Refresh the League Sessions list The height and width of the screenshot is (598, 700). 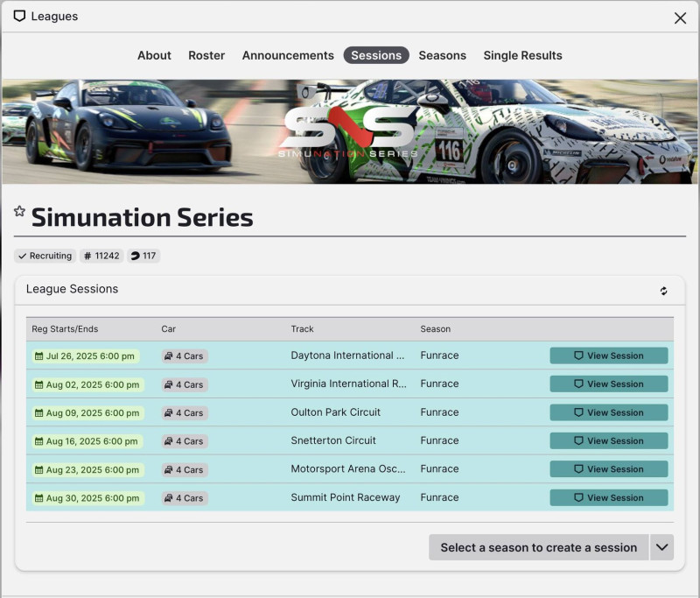point(663,292)
